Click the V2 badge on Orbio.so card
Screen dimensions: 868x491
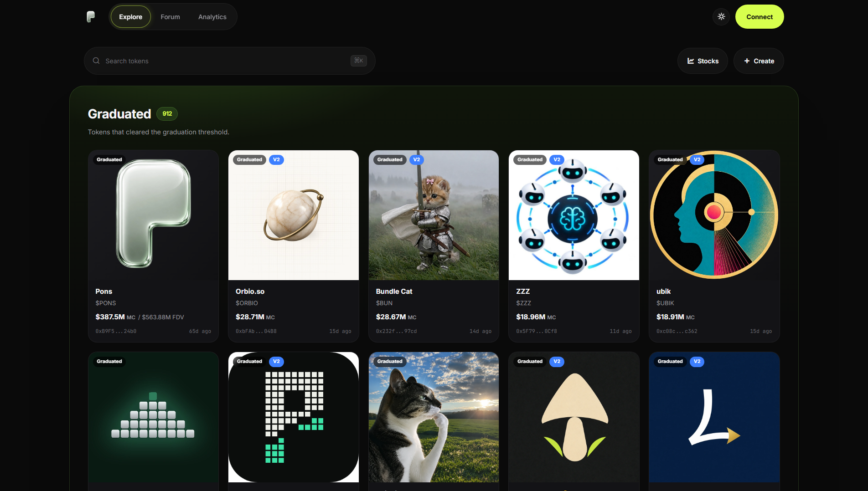(276, 160)
